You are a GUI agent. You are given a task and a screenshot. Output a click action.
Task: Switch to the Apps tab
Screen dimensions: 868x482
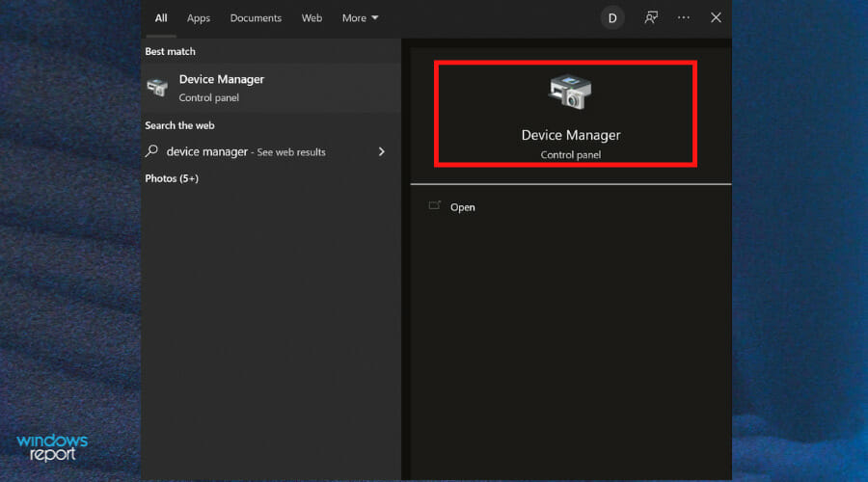(198, 18)
